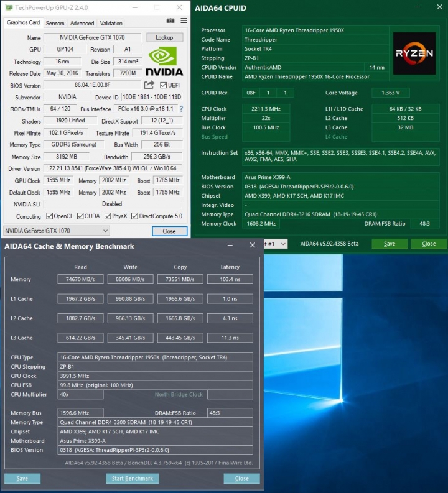This screenshot has height=493, width=448.
Task: Toggle the PhysX checkbox
Action: (108, 216)
